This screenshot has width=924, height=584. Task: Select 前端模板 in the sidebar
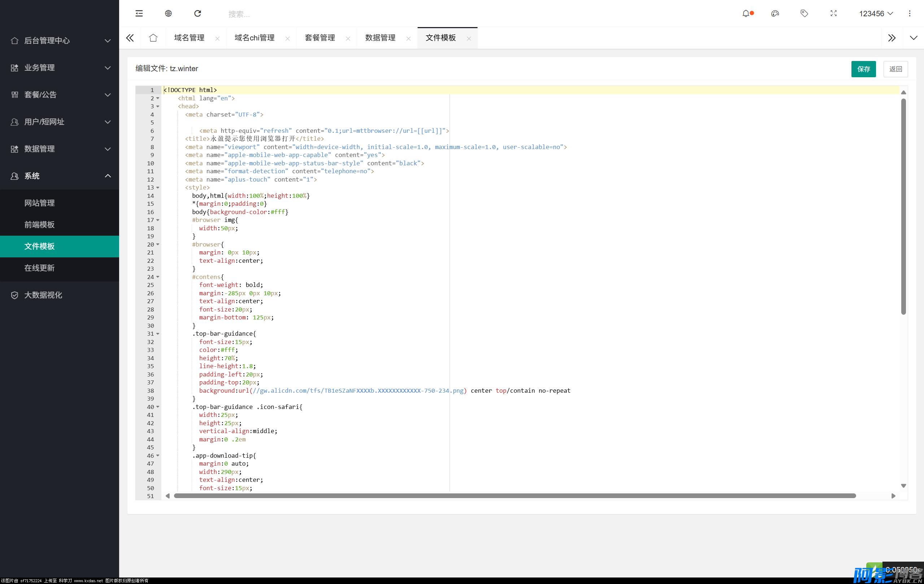[x=40, y=225]
